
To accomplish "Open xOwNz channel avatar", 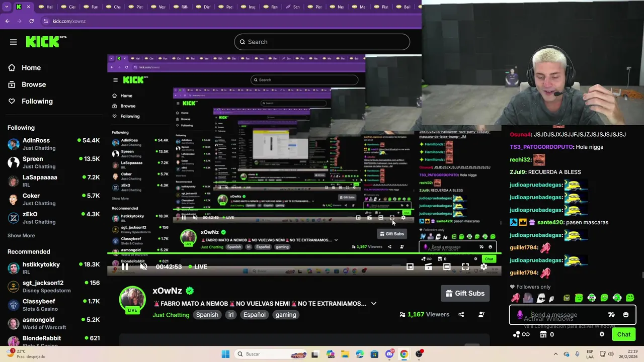I will 132,300.
